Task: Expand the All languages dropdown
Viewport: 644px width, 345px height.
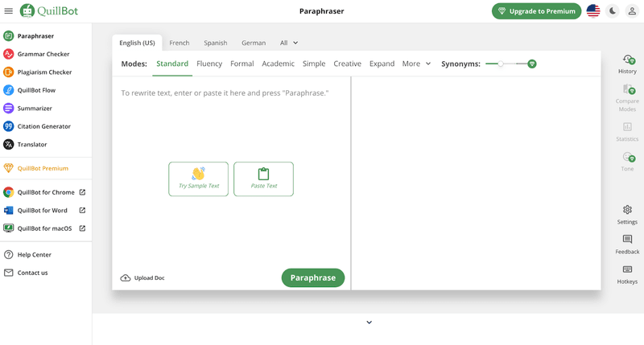Action: [x=289, y=43]
